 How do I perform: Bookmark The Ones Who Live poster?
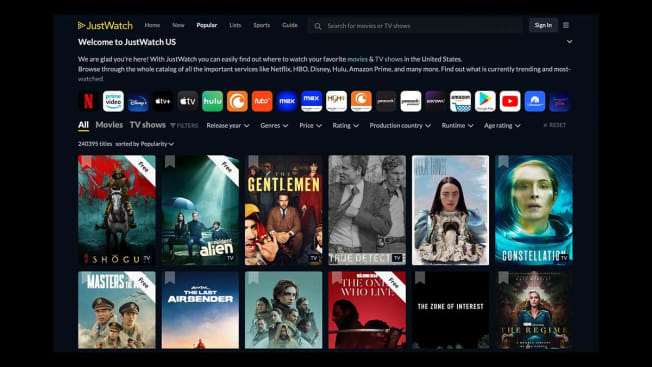click(x=337, y=278)
